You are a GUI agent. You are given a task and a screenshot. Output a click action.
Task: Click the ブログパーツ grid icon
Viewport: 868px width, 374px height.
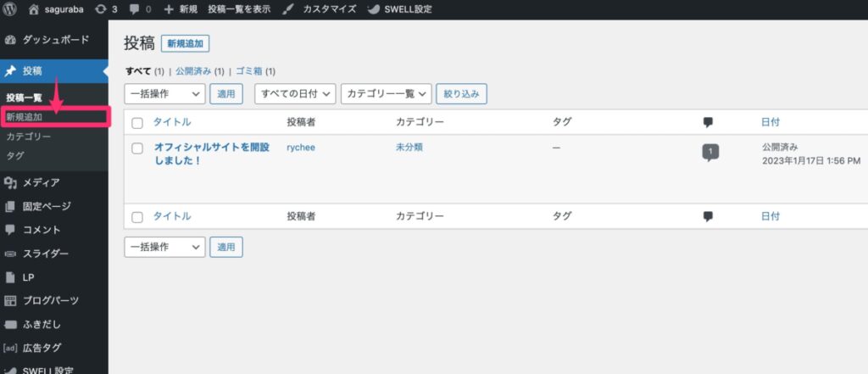coord(10,300)
